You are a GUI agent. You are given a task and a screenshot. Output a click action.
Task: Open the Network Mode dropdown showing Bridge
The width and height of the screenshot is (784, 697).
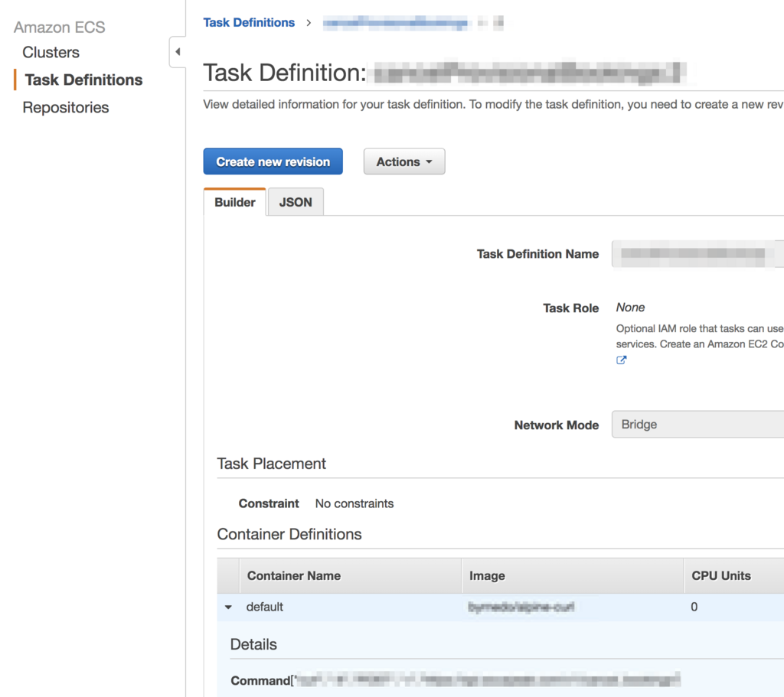(697, 424)
